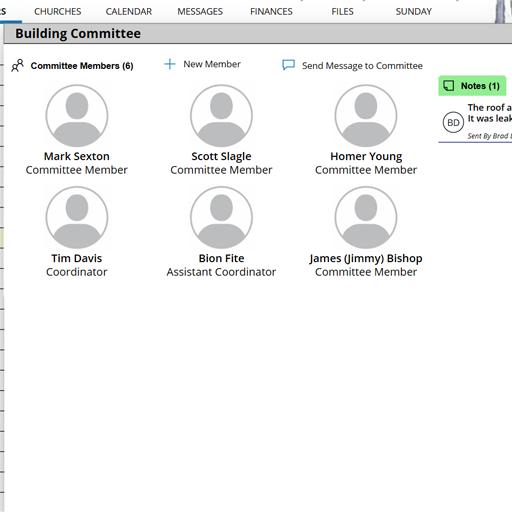Switch to the Calendar tab

point(129,12)
